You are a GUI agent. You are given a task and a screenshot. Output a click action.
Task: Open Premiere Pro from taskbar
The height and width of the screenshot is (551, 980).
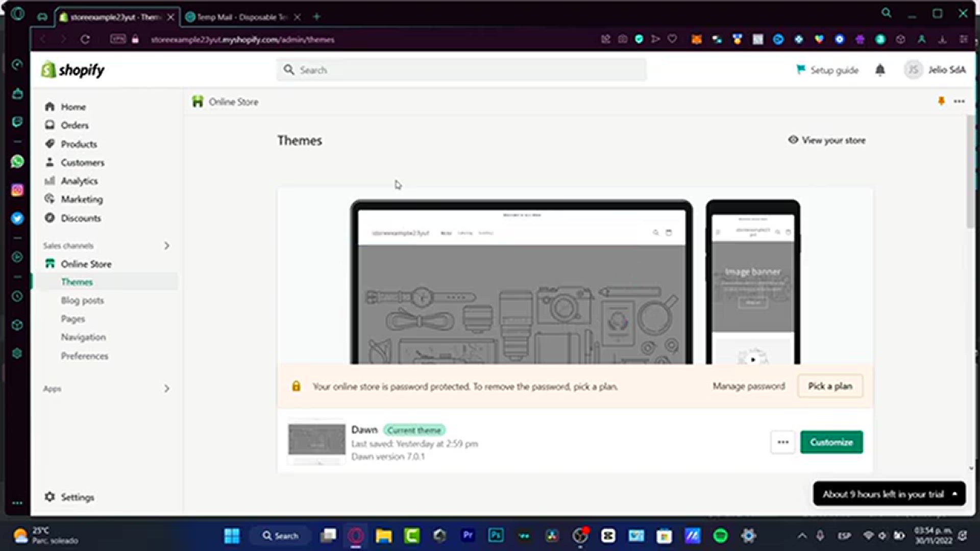tap(468, 535)
